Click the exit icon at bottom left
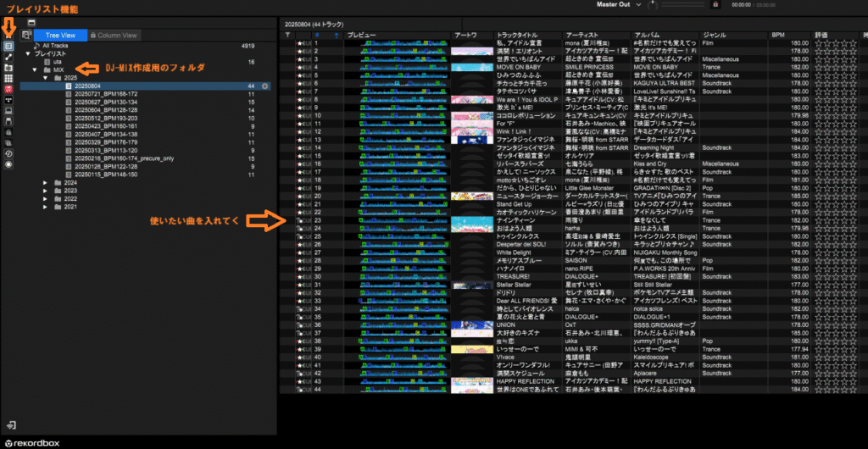Viewport: 868px width, 449px height. pos(12,425)
